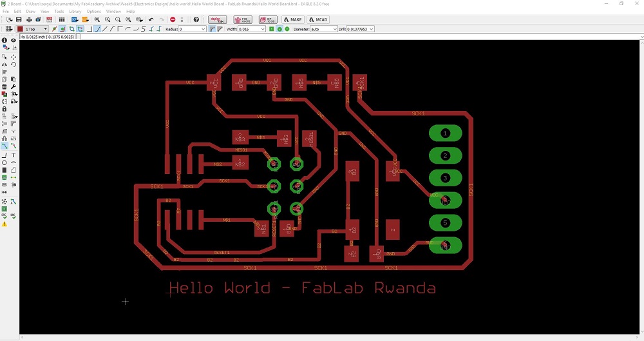Image resolution: width=644 pixels, height=341 pixels.
Task: Select the freehand S-curve wire bend
Action: click(144, 29)
